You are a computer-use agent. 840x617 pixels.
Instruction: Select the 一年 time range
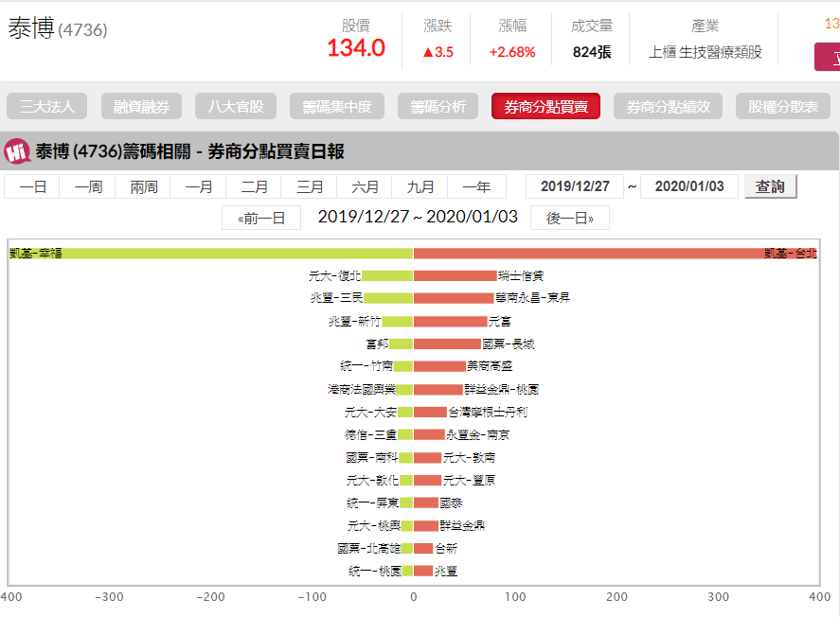coord(475,185)
